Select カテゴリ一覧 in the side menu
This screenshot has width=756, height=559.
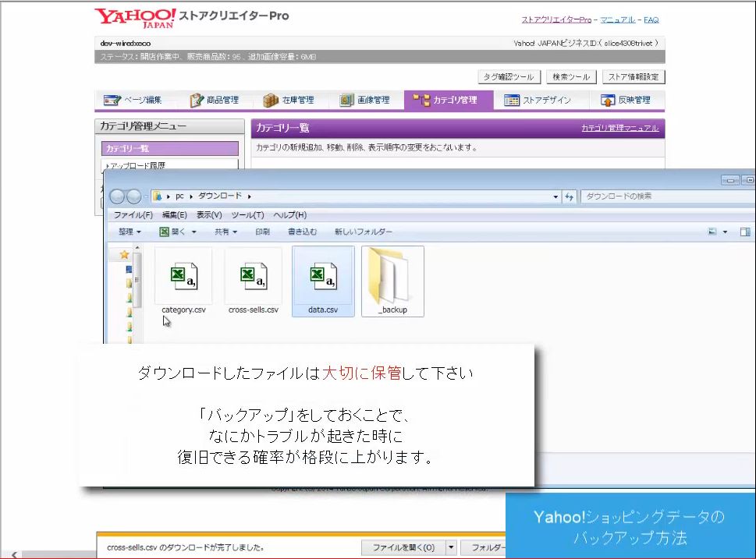click(x=170, y=148)
